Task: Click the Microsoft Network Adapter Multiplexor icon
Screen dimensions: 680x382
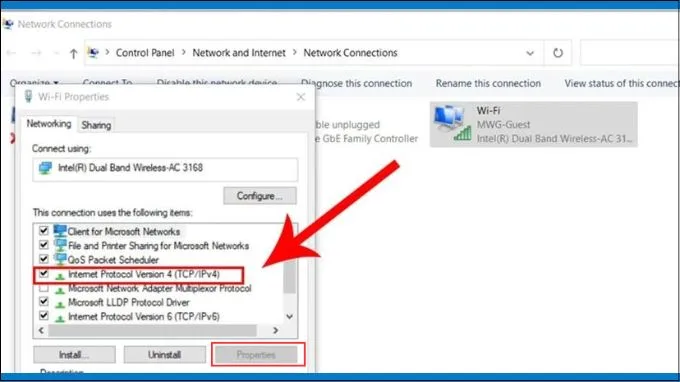Action: click(x=60, y=290)
